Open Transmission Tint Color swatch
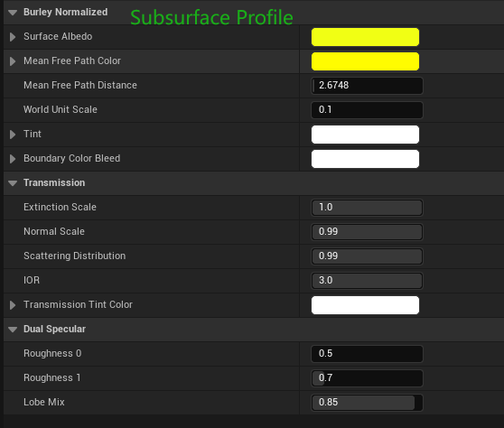Viewport: 504px width, 428px height. pyautogui.click(x=365, y=305)
